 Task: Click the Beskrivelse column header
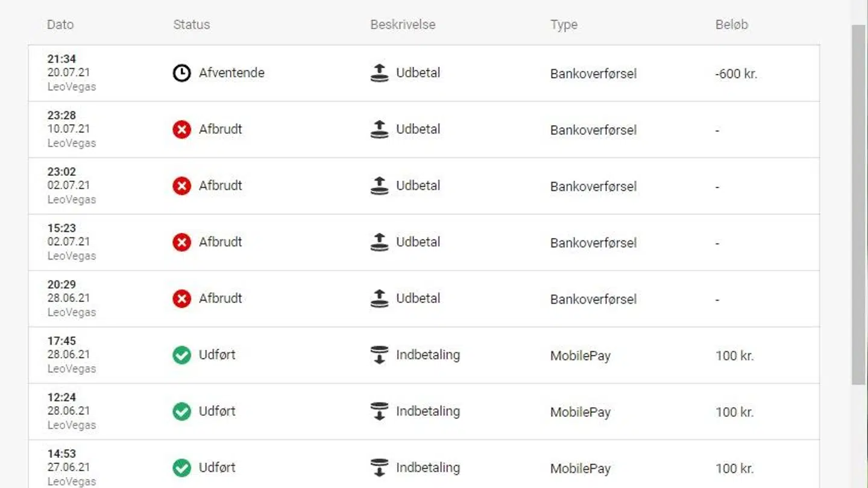pos(403,25)
